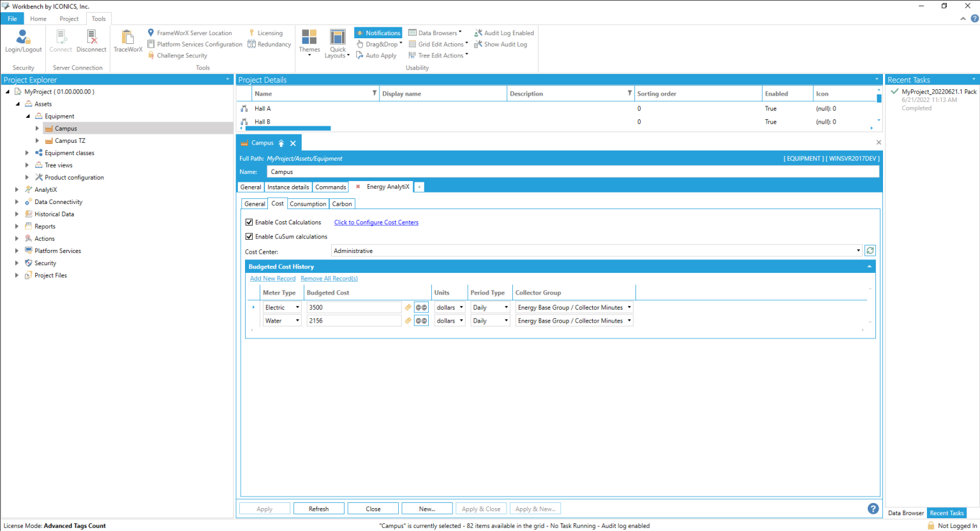Select the Reports node
980x531 pixels.
[x=45, y=226]
